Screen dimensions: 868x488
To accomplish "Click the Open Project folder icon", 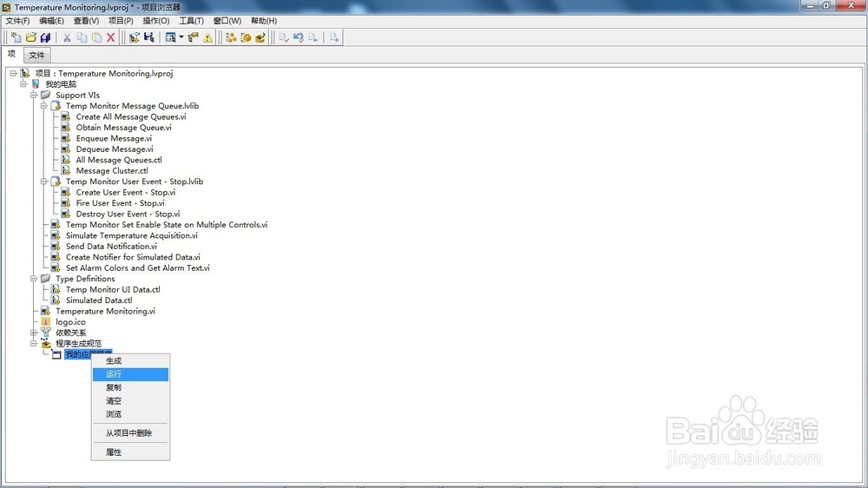I will tap(31, 37).
